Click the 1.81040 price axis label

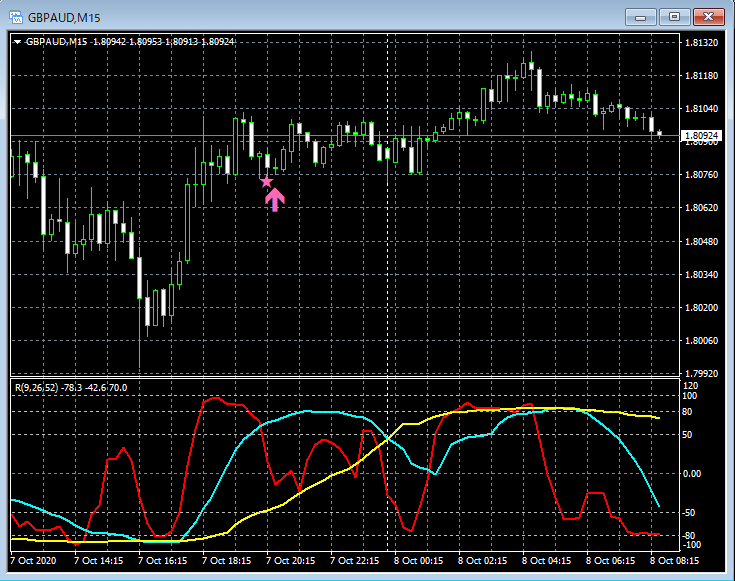pyautogui.click(x=701, y=109)
